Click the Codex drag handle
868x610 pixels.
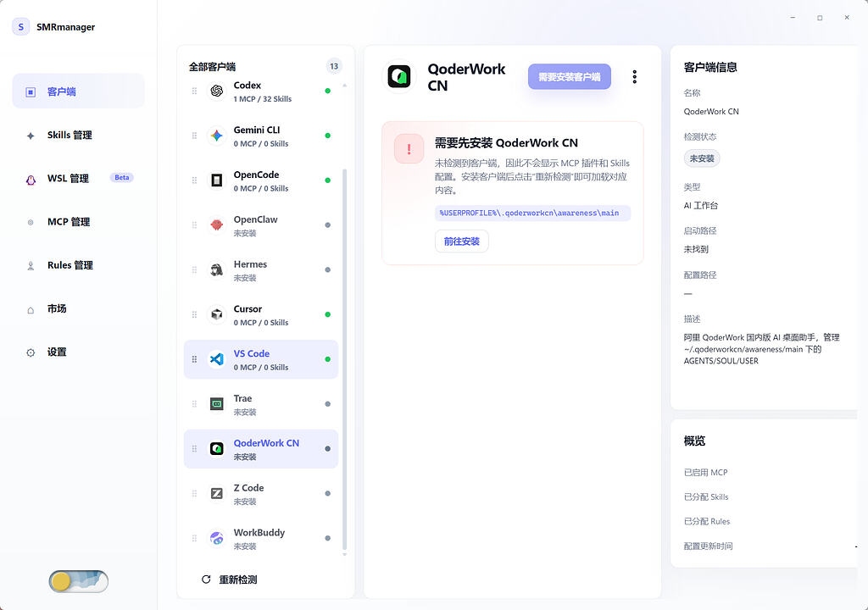[x=194, y=91]
